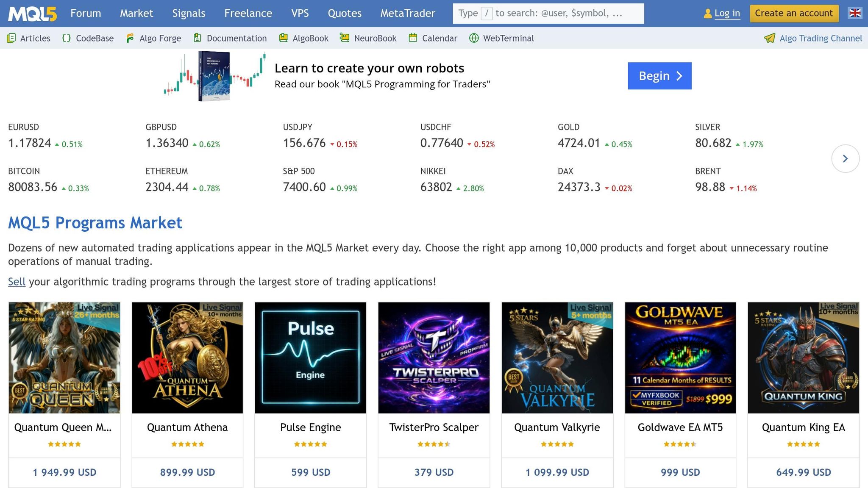Show next quotes with the round arrow button
868x488 pixels.
(846, 158)
